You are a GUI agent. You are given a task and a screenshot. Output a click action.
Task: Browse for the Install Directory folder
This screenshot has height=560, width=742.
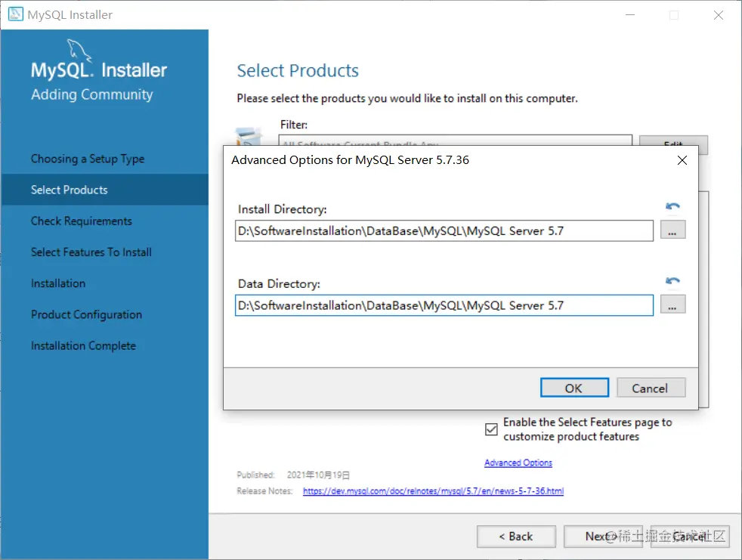point(672,230)
